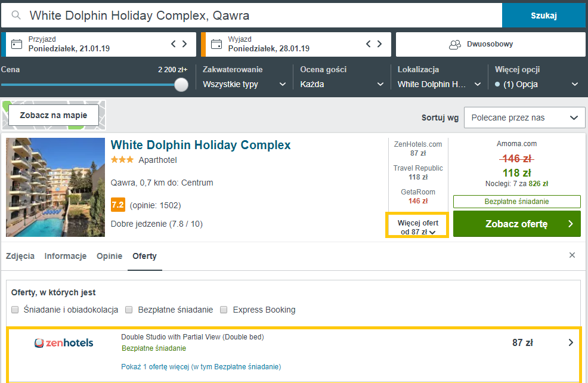Select Travel Republic 118 zł offer

pyautogui.click(x=418, y=172)
